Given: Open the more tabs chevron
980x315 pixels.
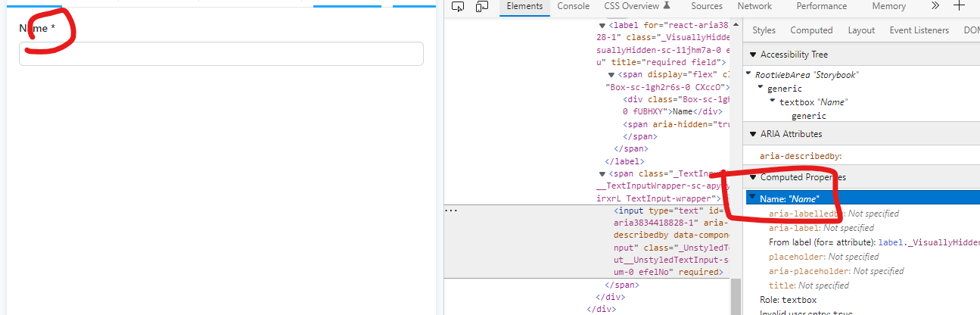Looking at the screenshot, I should 935,6.
